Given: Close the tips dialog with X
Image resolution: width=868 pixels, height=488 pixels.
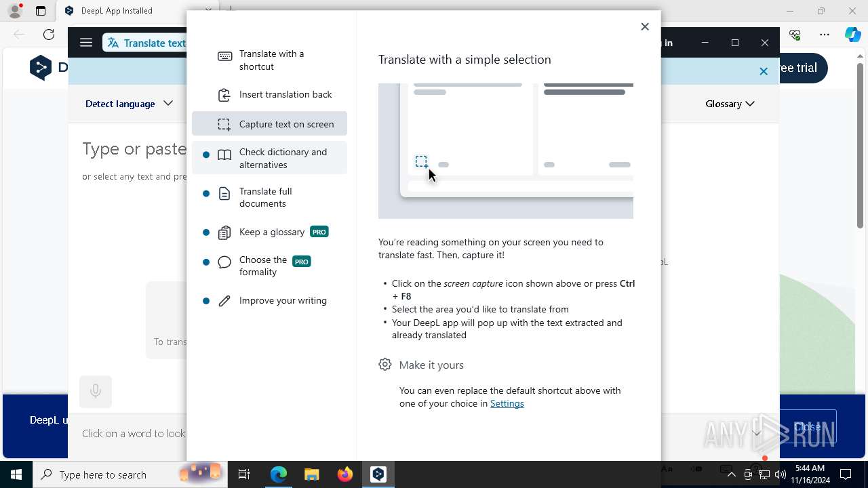Looking at the screenshot, I should (x=645, y=26).
